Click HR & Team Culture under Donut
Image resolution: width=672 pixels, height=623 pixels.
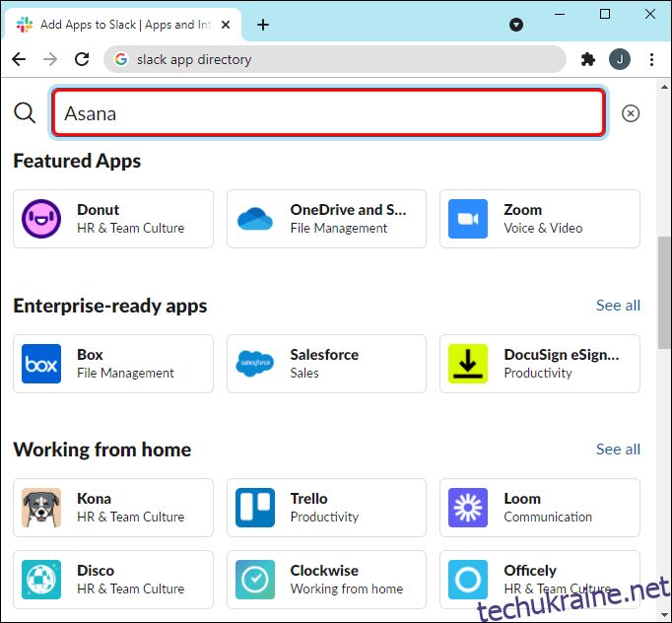pos(130,228)
